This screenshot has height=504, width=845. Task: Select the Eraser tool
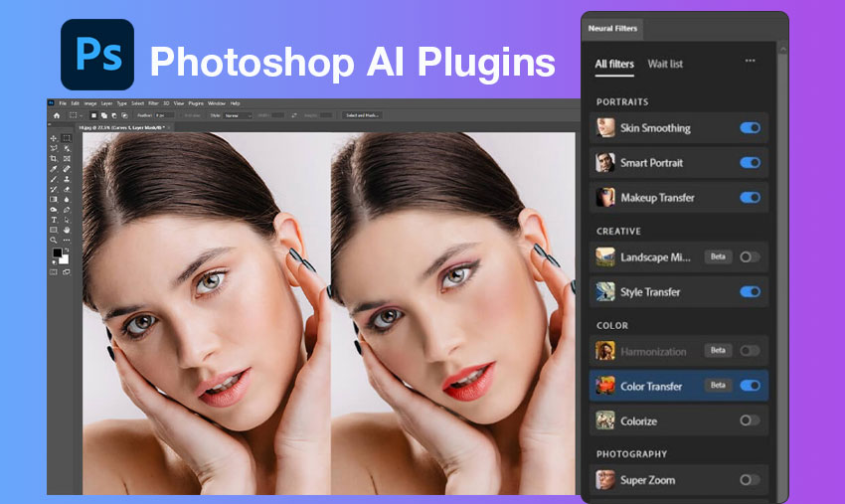click(67, 189)
